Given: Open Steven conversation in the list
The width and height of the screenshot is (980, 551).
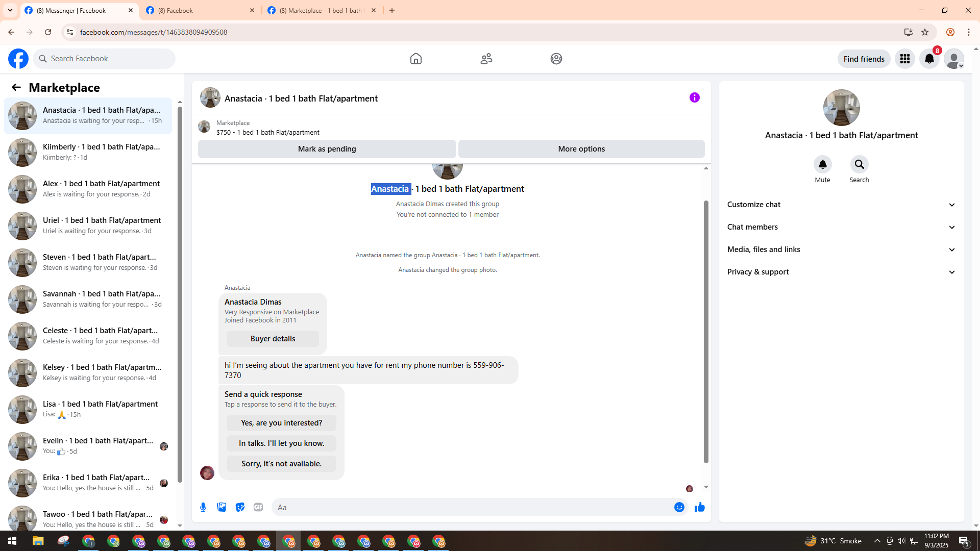Looking at the screenshot, I should (88, 262).
